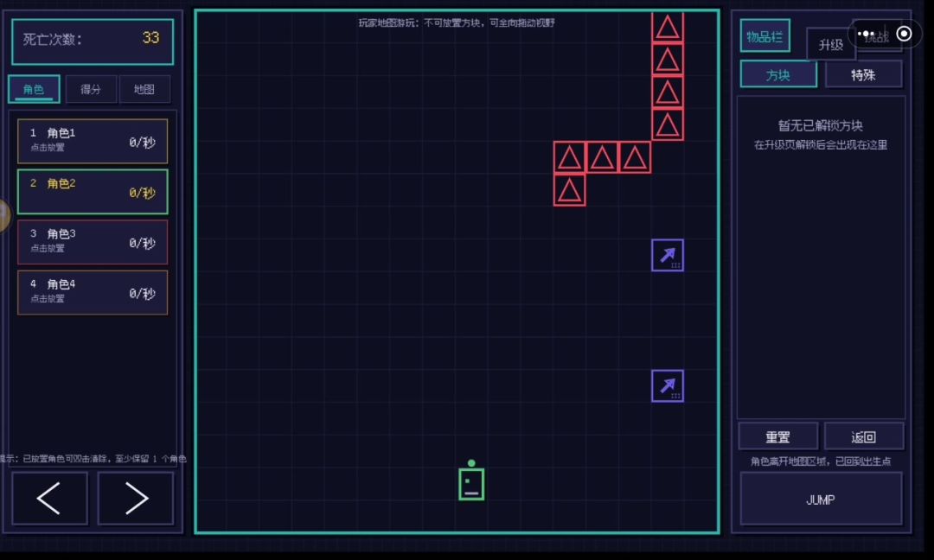
Task: Click the upper purple arrow booster block
Action: (x=667, y=255)
